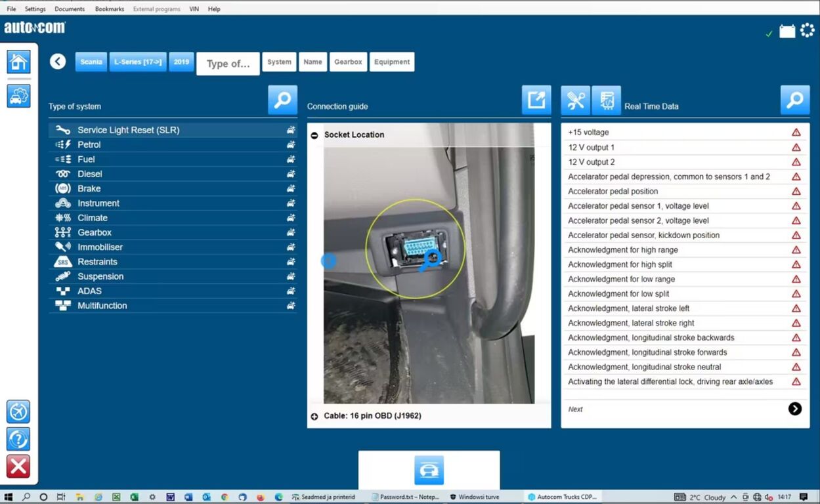This screenshot has width=820, height=504.
Task: Open the Home icon in sidebar
Action: 18,62
